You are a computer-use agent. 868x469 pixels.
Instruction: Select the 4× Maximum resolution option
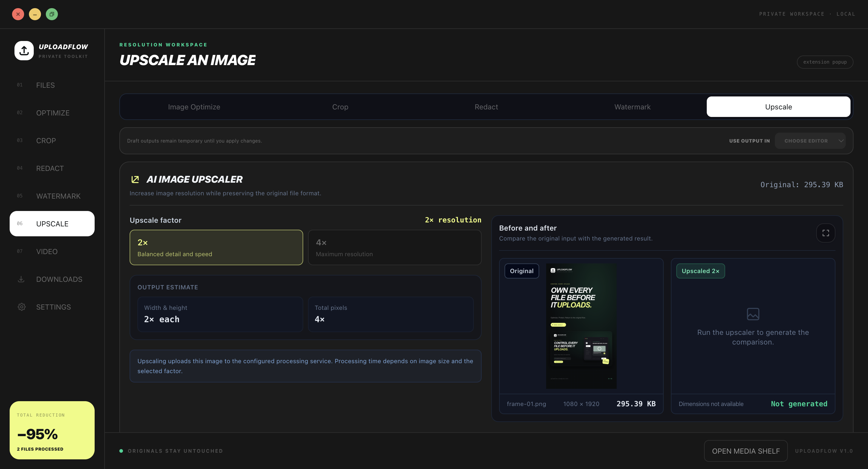coord(395,247)
